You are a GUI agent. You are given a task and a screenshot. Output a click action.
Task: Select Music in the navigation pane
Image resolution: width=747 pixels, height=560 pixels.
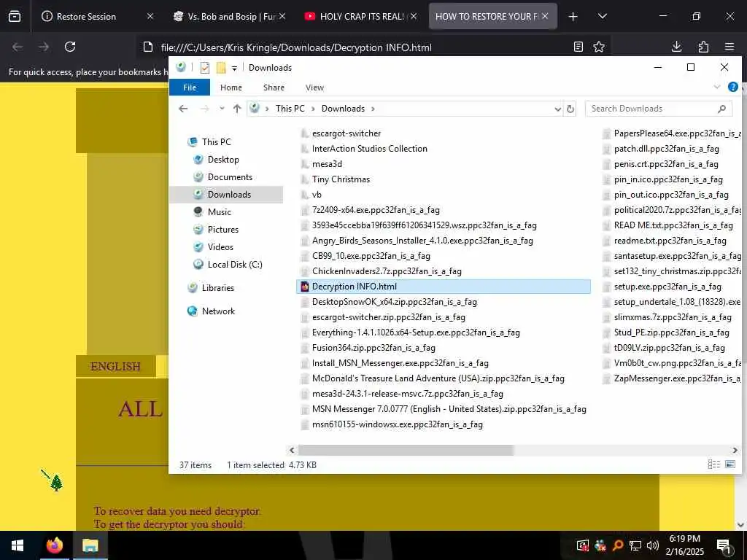219,212
